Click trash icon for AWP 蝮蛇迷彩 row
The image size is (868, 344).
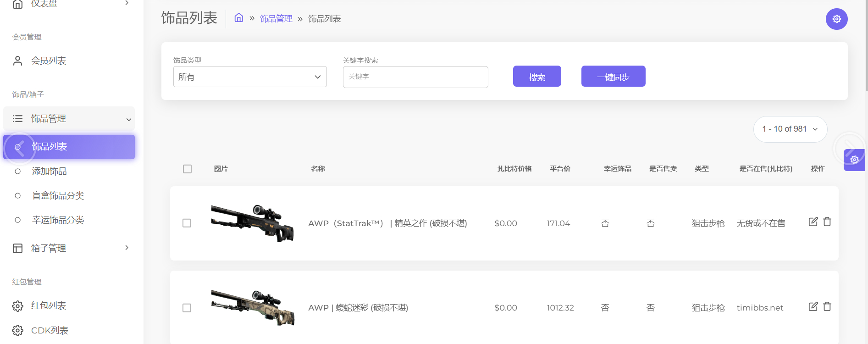(x=827, y=307)
